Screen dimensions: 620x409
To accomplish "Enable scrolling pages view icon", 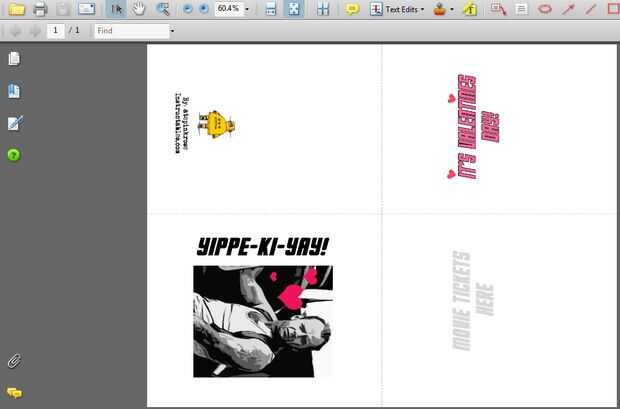I will [x=270, y=8].
